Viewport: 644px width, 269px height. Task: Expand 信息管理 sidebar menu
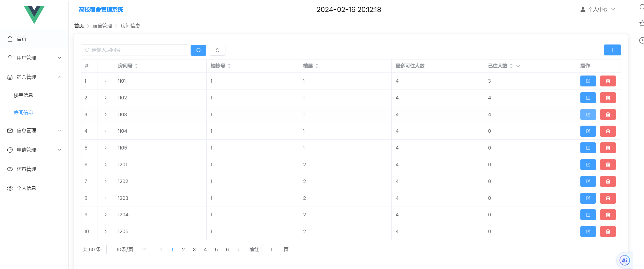34,130
